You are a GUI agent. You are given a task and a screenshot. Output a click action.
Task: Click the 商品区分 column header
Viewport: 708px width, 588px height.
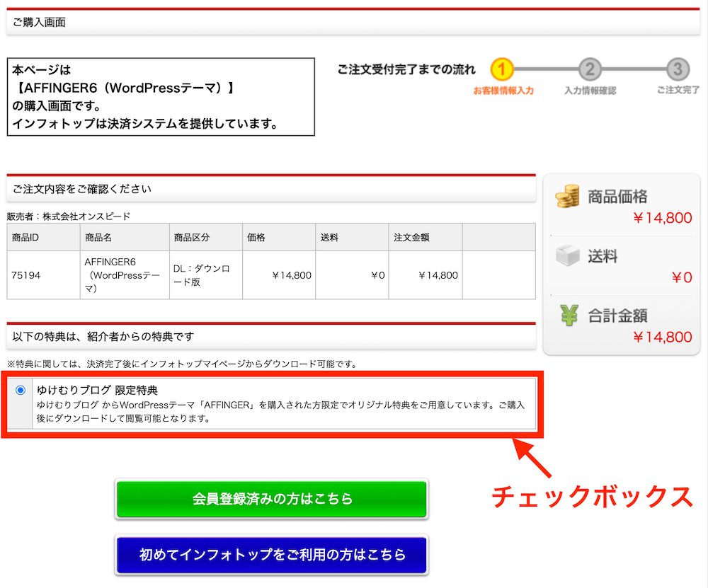click(x=206, y=237)
